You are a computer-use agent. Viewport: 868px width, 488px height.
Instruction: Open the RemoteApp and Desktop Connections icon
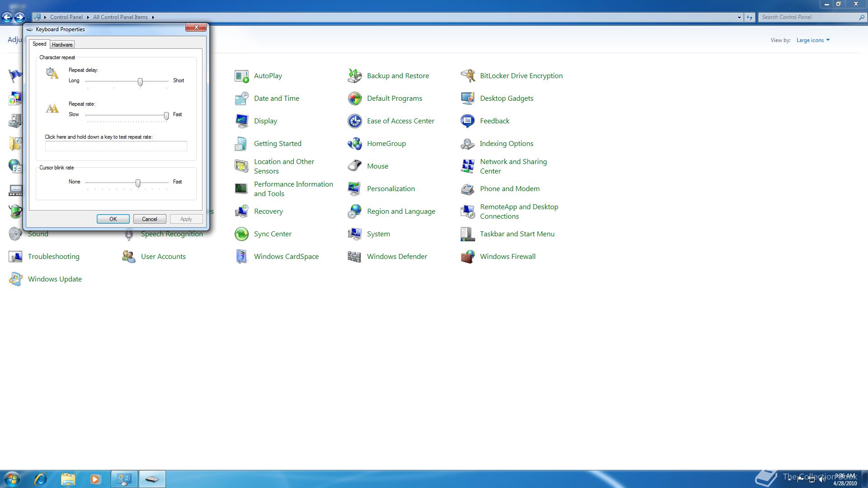(467, 211)
